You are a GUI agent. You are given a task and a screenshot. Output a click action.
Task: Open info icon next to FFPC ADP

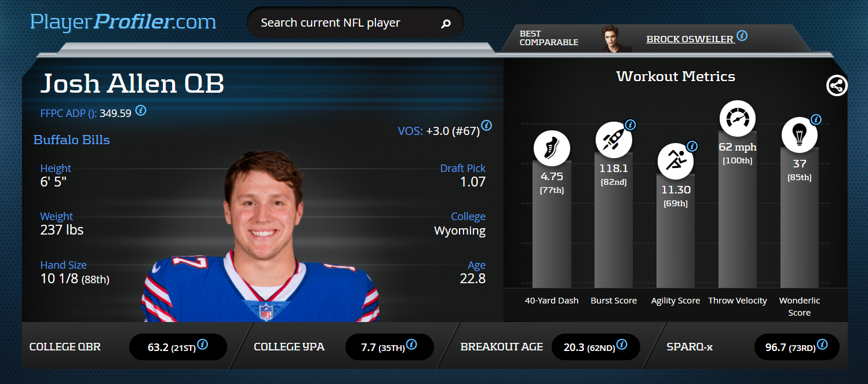pos(140,110)
